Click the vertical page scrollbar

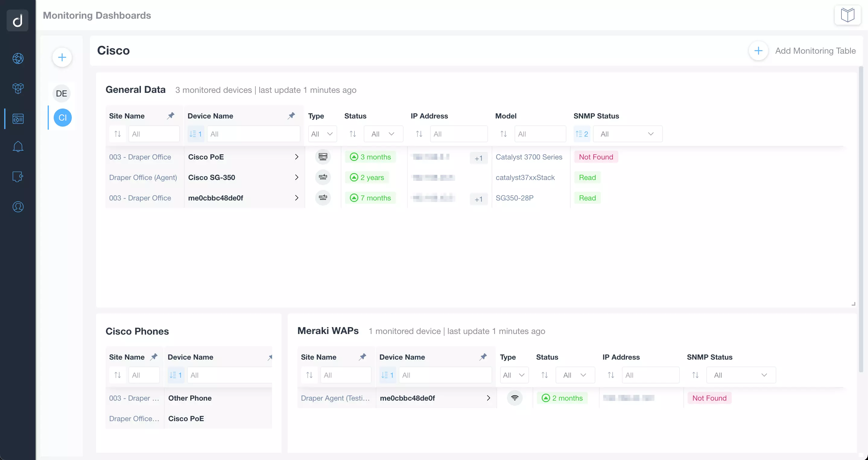click(861, 219)
